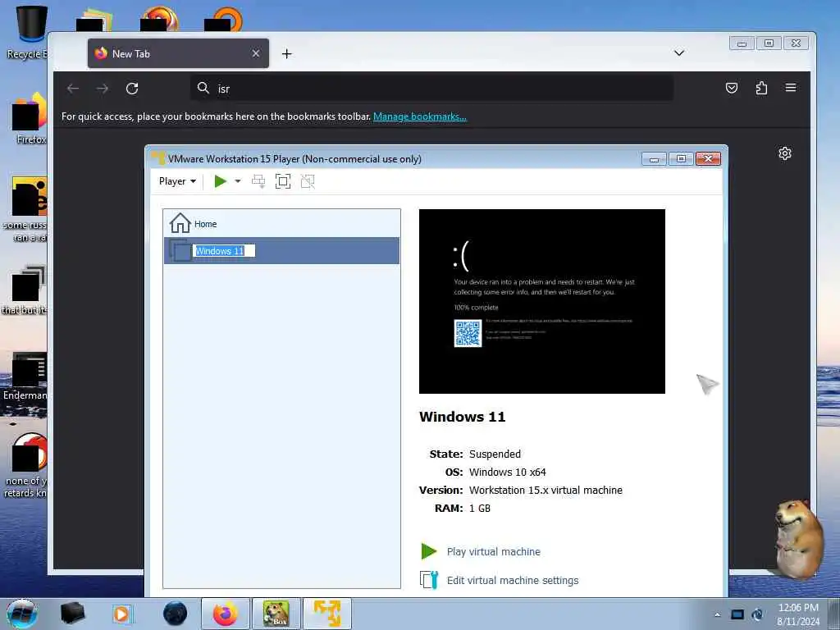Viewport: 840px width, 630px height.
Task: Click the Unity mode toolbar icon
Action: click(x=308, y=181)
